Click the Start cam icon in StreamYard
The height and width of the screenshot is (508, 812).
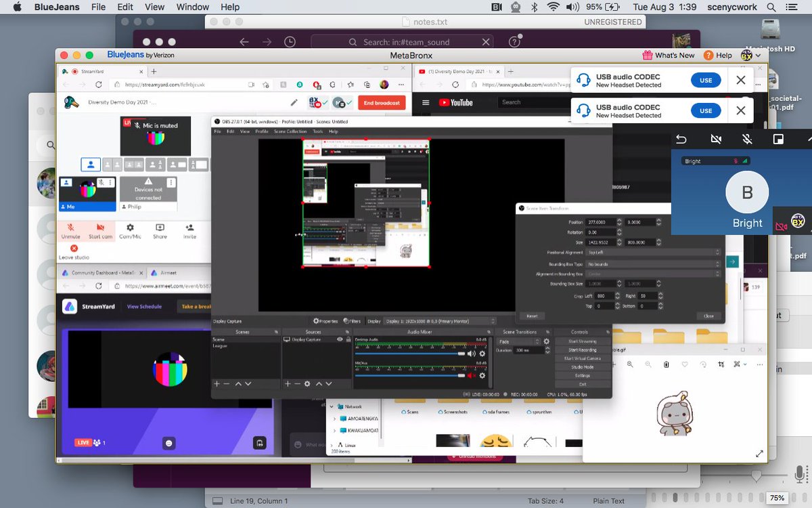point(100,228)
